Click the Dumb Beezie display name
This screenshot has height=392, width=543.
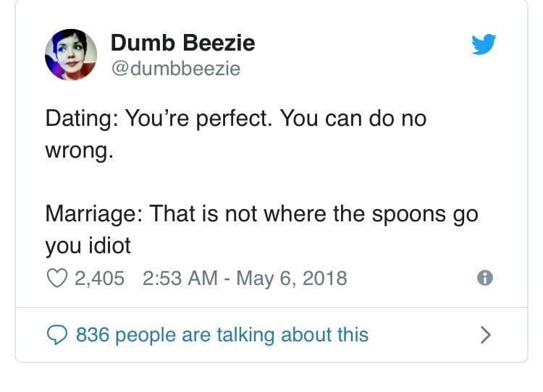click(x=182, y=43)
